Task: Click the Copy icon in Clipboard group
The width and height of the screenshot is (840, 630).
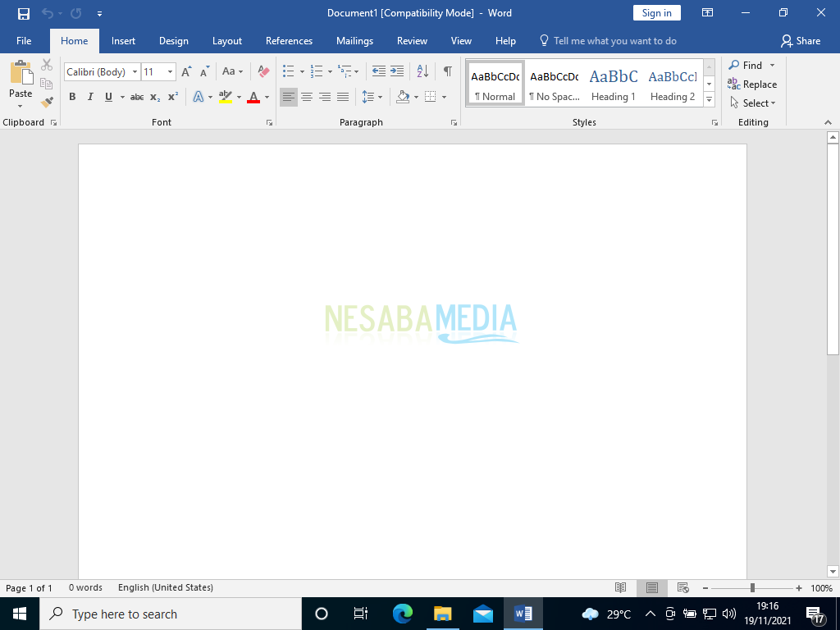Action: point(47,84)
